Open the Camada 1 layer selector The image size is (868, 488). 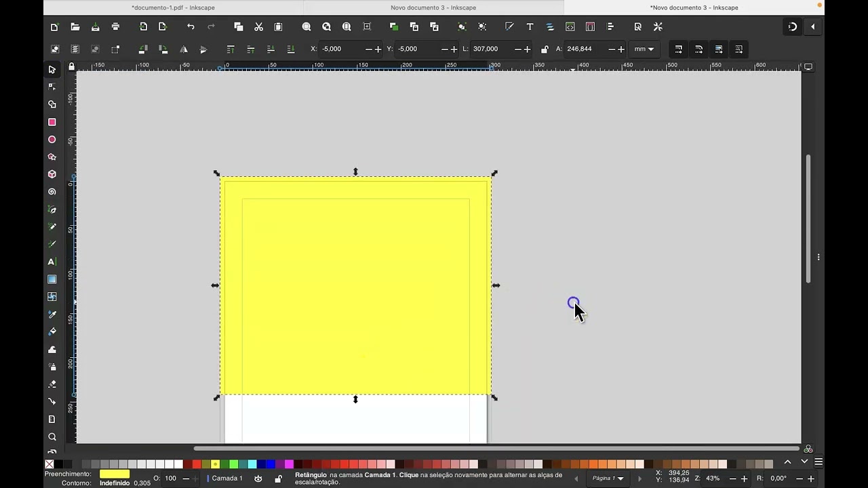click(226, 479)
